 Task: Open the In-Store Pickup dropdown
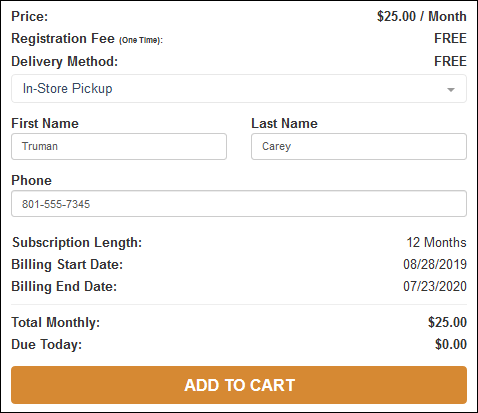(239, 89)
